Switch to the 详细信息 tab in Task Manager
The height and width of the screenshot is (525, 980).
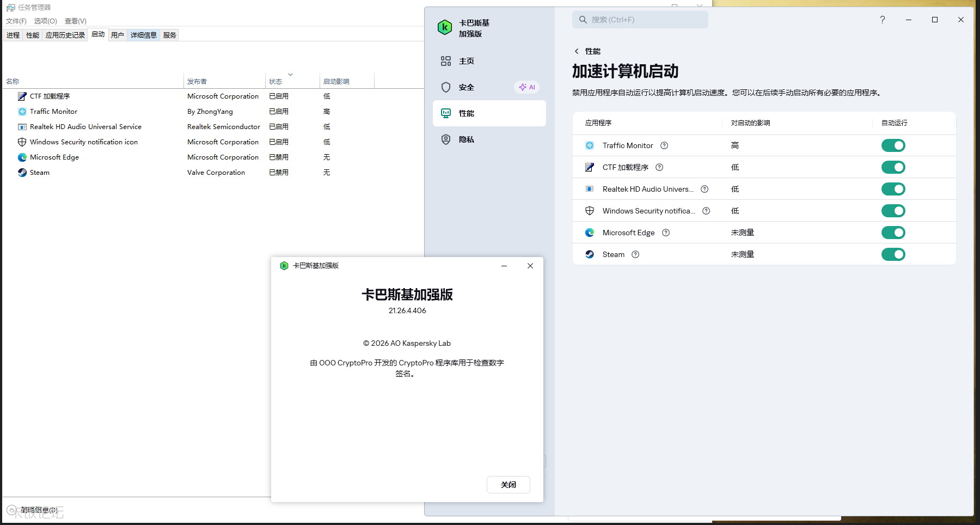click(x=144, y=35)
